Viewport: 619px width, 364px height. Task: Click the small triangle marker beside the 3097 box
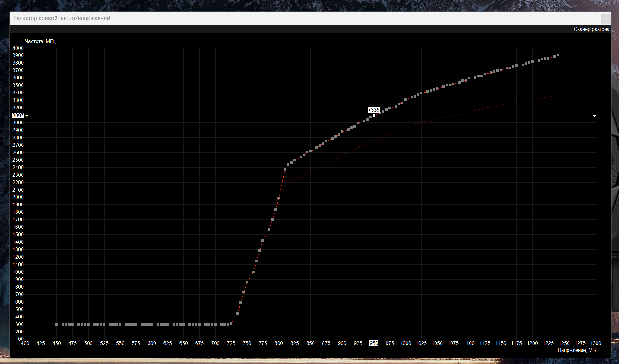(27, 116)
